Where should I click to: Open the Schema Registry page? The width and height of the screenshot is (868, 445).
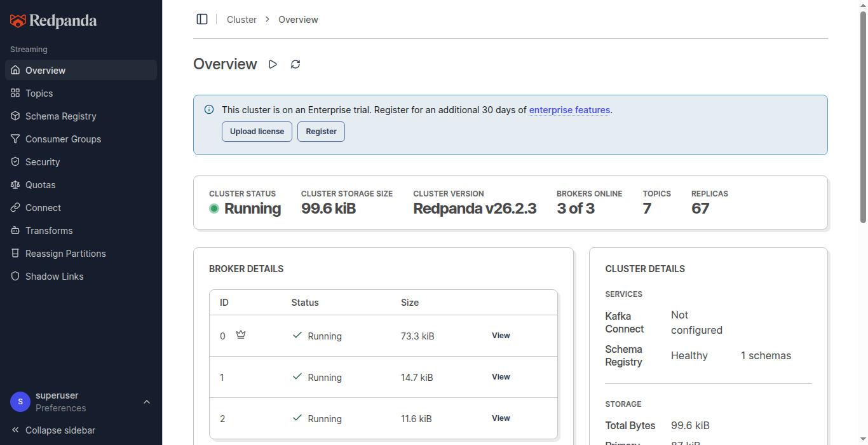[81, 116]
